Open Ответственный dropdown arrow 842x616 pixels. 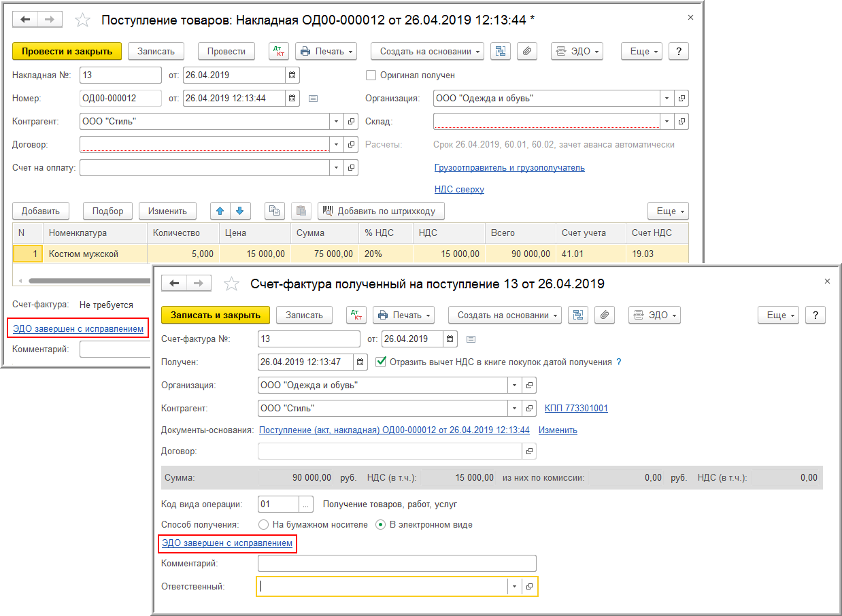(x=514, y=586)
